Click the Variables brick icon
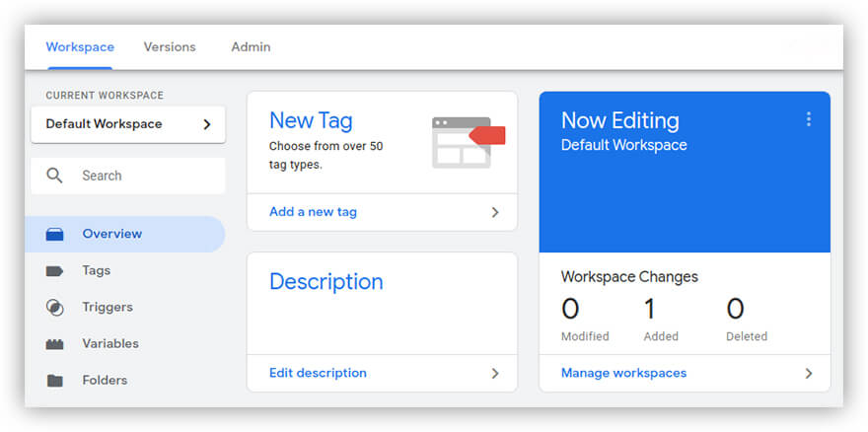868x432 pixels. (55, 344)
